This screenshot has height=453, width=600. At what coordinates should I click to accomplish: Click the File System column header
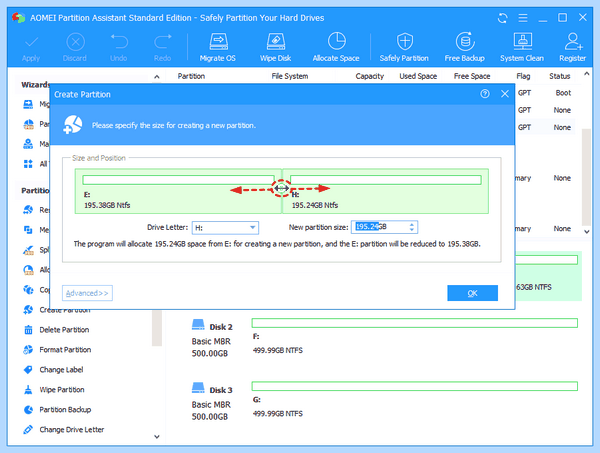[290, 76]
